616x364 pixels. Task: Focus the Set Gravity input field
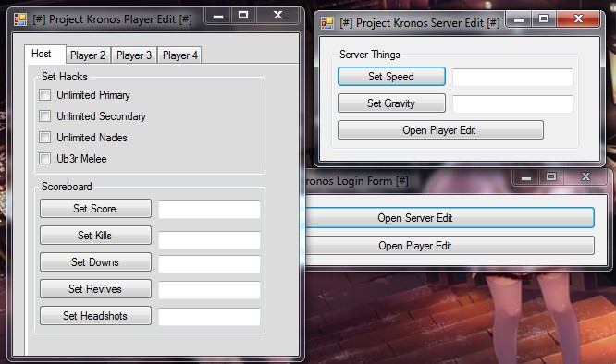512,104
